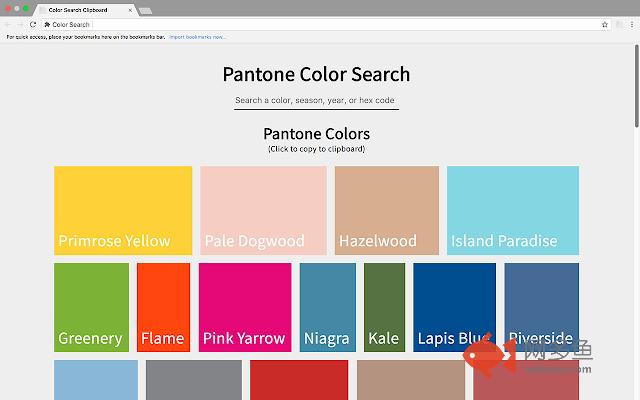Select the taupe brown swatch in bottom row
This screenshot has height=400, width=640.
411,380
